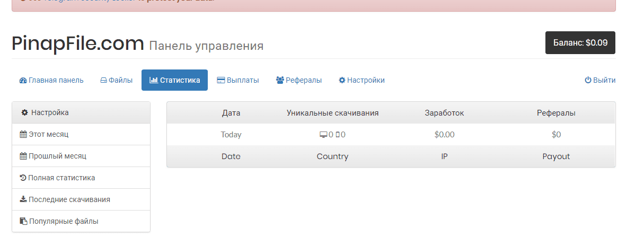The width and height of the screenshot is (644, 236).
Task: Click the gear icon beside Настройка
Action: click(24, 112)
